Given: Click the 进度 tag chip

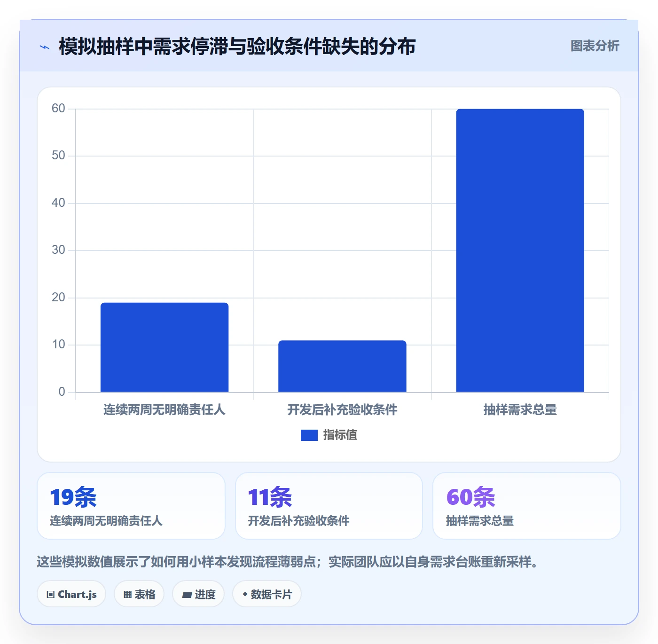Looking at the screenshot, I should pyautogui.click(x=198, y=594).
